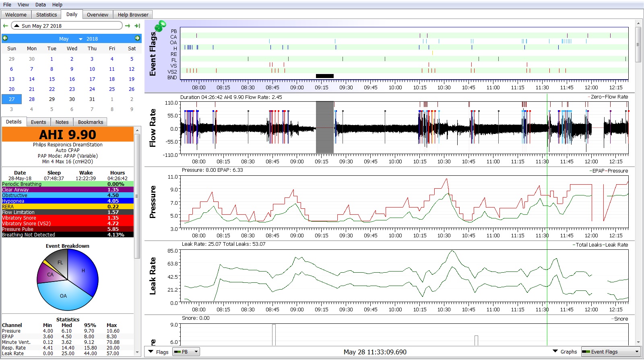Open the Notes tab
644x362 pixels.
[x=62, y=122]
